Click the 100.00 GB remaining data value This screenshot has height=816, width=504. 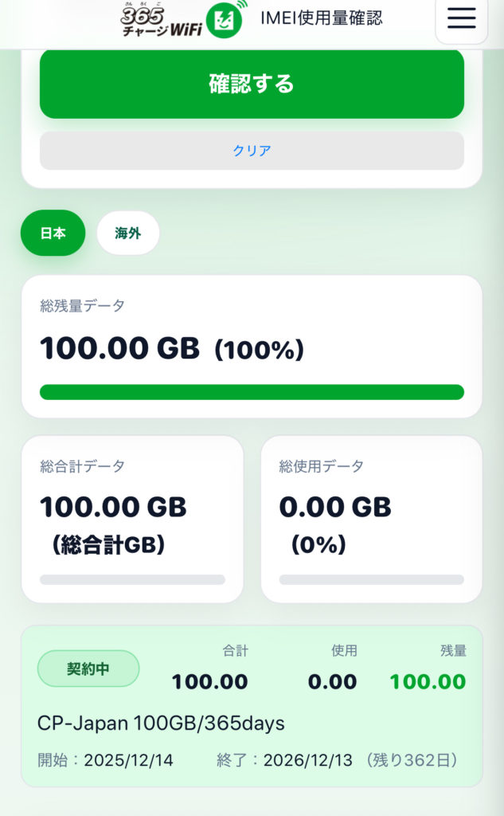pyautogui.click(x=119, y=348)
